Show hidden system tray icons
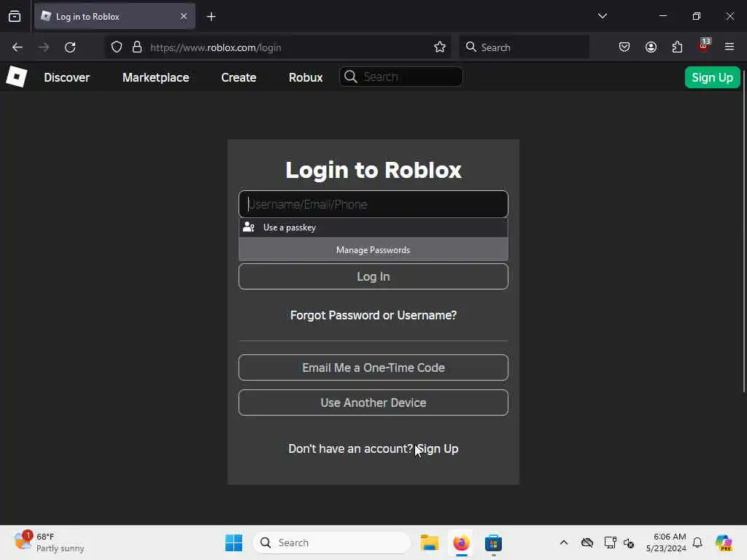 click(564, 542)
